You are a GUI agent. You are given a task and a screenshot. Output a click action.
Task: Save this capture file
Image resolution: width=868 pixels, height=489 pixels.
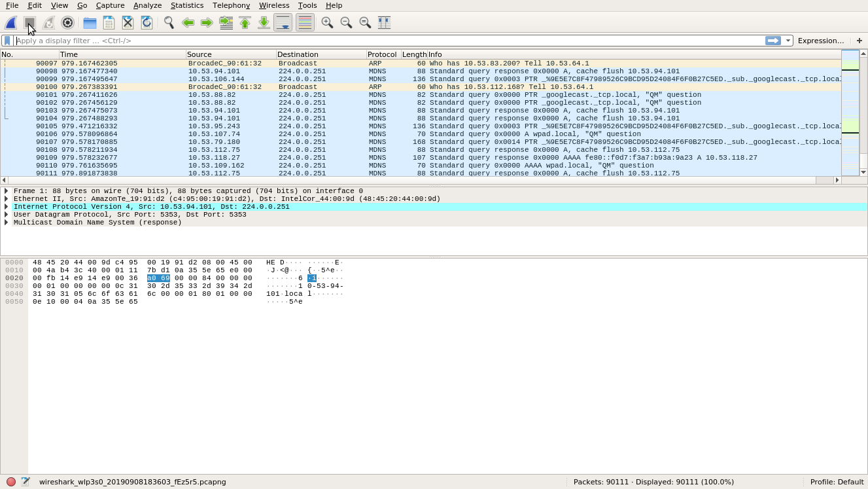(x=109, y=22)
